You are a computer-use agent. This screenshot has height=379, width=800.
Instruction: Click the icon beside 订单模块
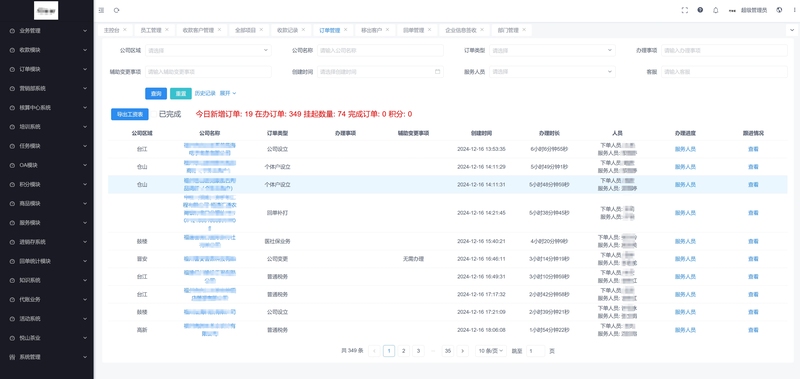12,69
